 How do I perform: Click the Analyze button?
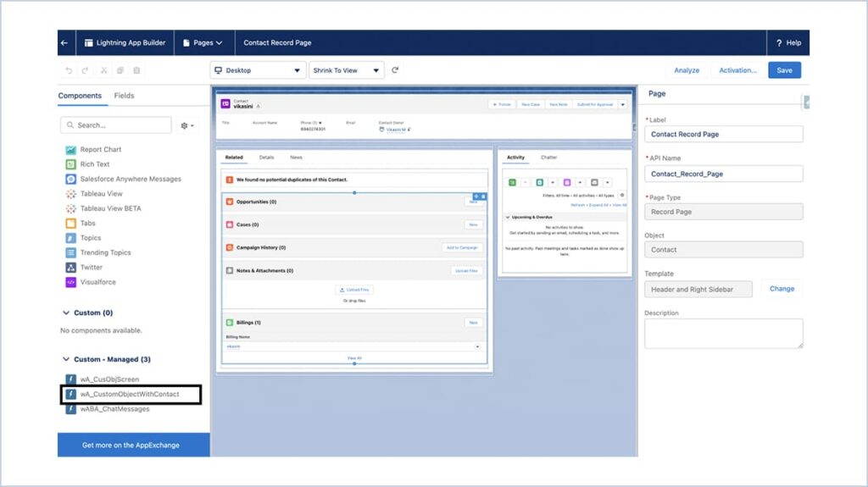click(x=687, y=70)
